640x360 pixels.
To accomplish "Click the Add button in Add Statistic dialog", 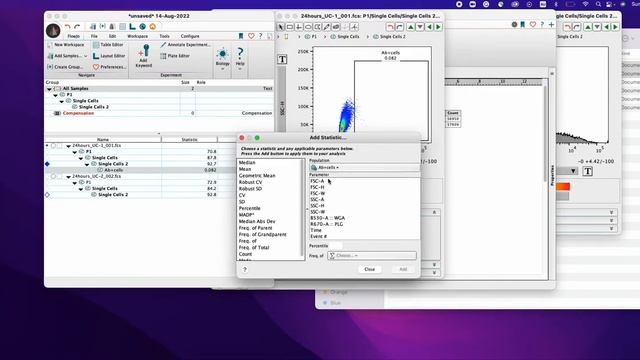I will [403, 269].
